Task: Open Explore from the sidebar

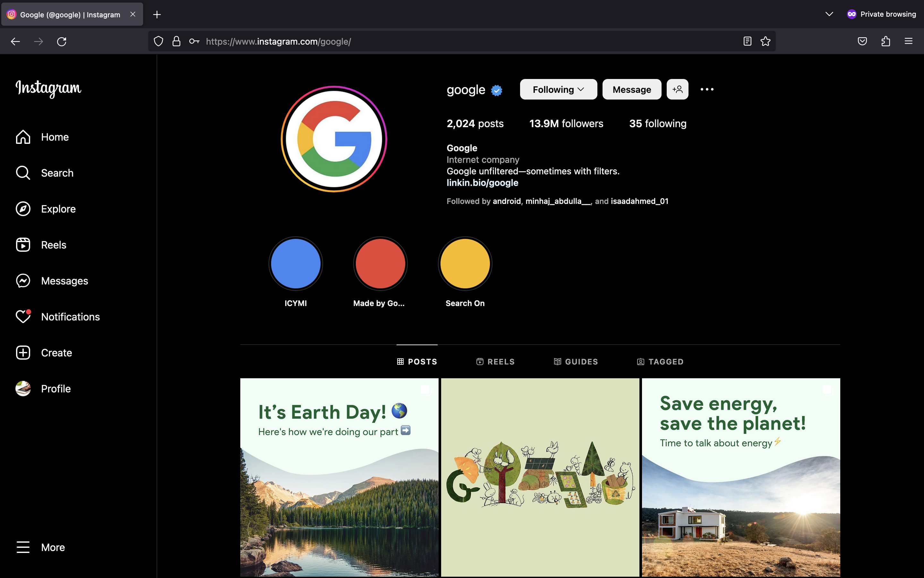Action: 46,209
